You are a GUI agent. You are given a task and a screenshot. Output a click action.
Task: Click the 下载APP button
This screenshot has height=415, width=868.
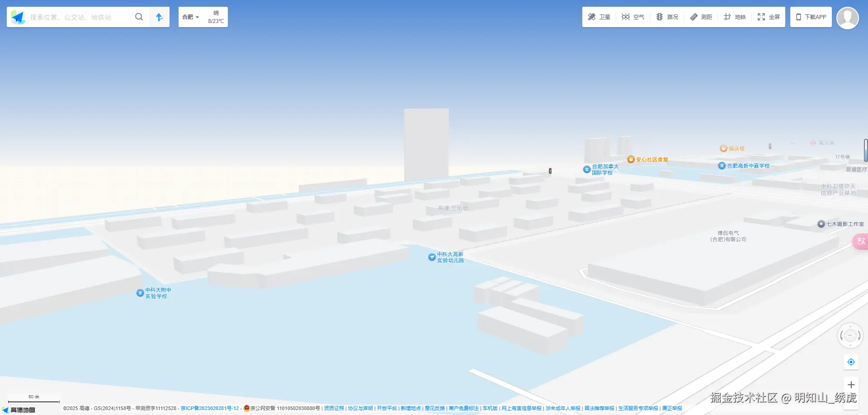(811, 17)
